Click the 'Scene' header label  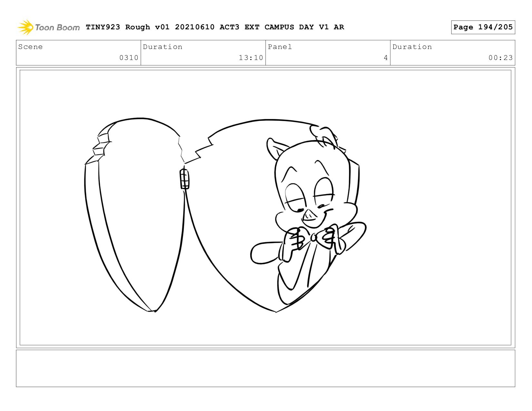point(30,47)
